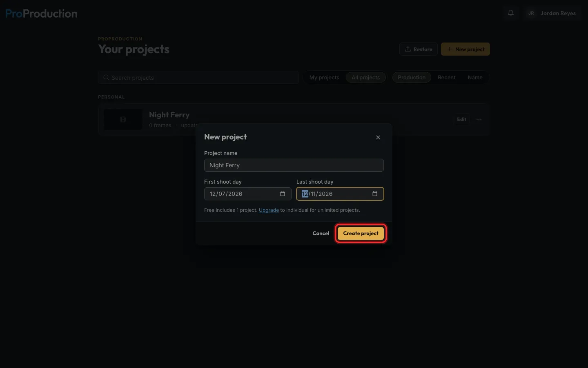Viewport: 588px width, 368px height.
Task: Switch to the All projects filter
Action: point(366,77)
